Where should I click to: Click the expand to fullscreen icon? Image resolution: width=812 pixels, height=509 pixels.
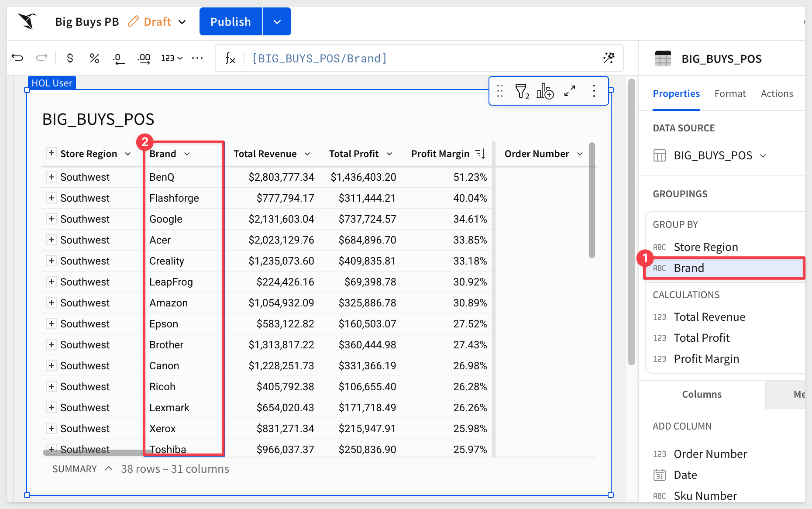(x=570, y=91)
